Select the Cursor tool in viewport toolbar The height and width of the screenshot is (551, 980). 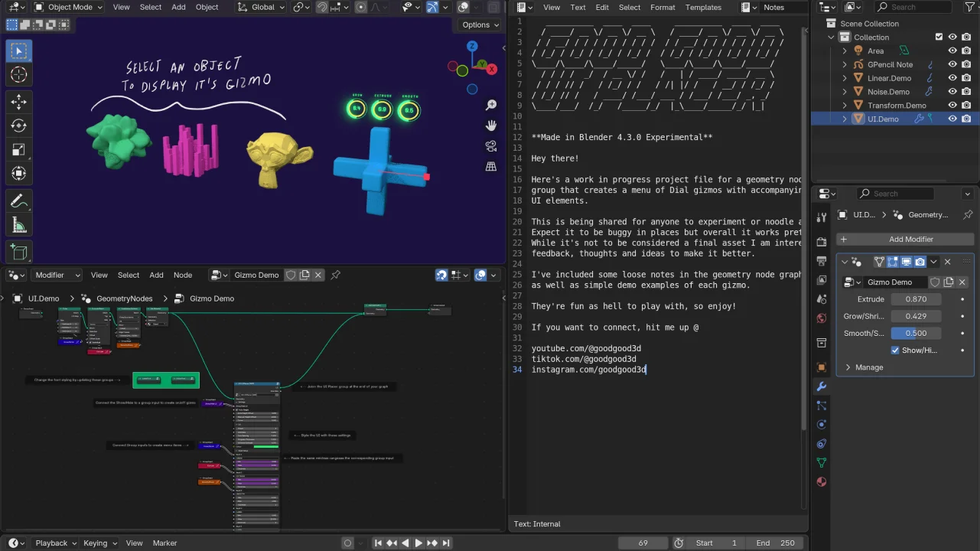(x=19, y=75)
